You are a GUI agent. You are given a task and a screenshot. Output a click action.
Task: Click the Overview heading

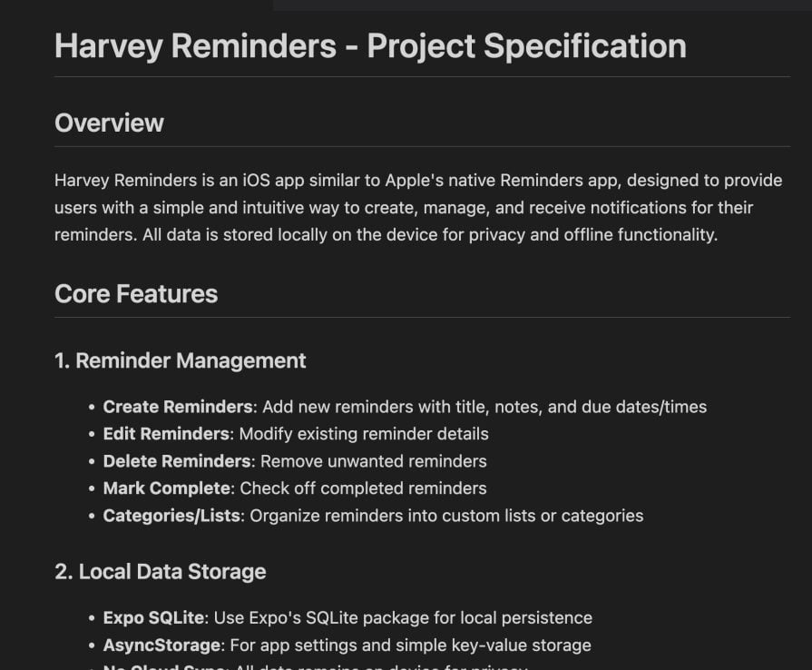[109, 123]
